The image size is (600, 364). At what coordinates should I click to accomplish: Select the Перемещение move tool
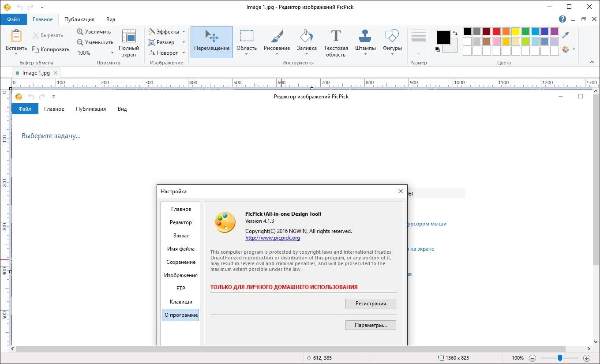(212, 42)
